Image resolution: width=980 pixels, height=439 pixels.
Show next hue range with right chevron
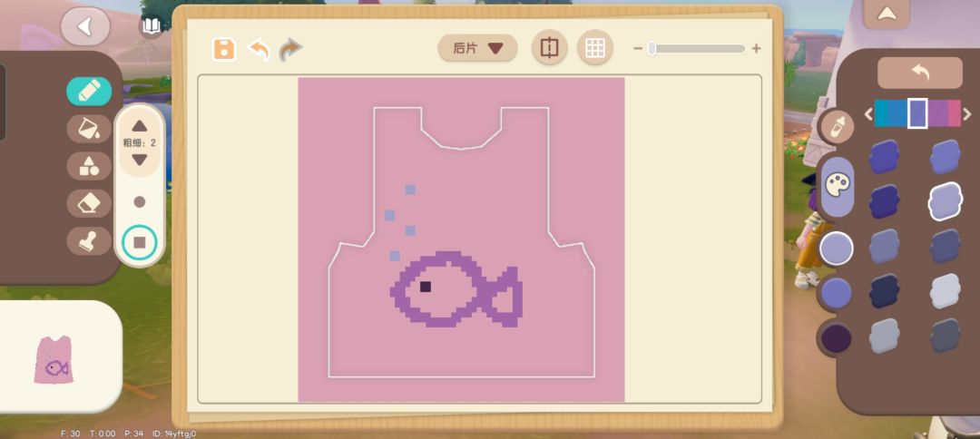pyautogui.click(x=967, y=113)
